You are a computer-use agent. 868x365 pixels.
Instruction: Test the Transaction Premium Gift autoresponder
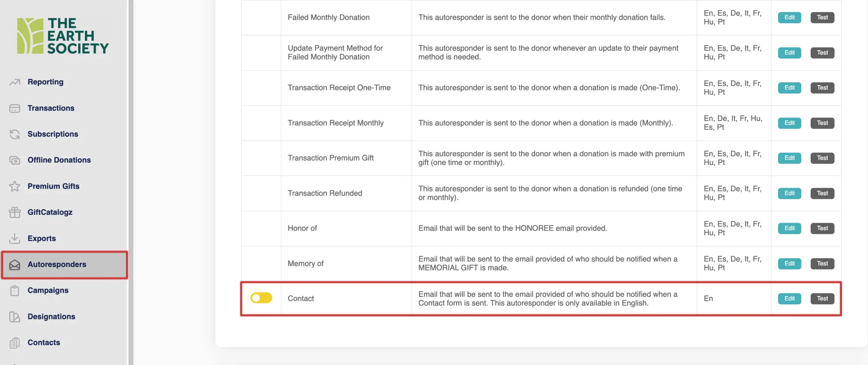coord(822,158)
